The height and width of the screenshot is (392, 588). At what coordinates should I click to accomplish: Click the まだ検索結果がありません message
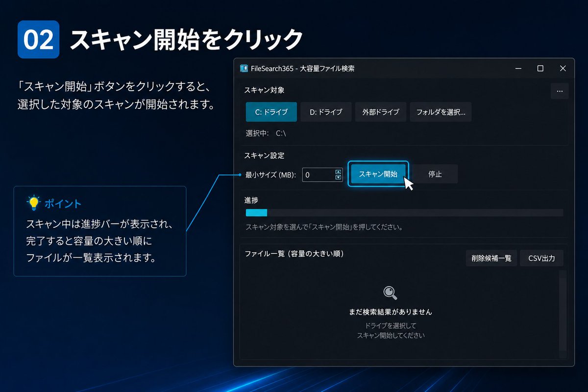391,312
